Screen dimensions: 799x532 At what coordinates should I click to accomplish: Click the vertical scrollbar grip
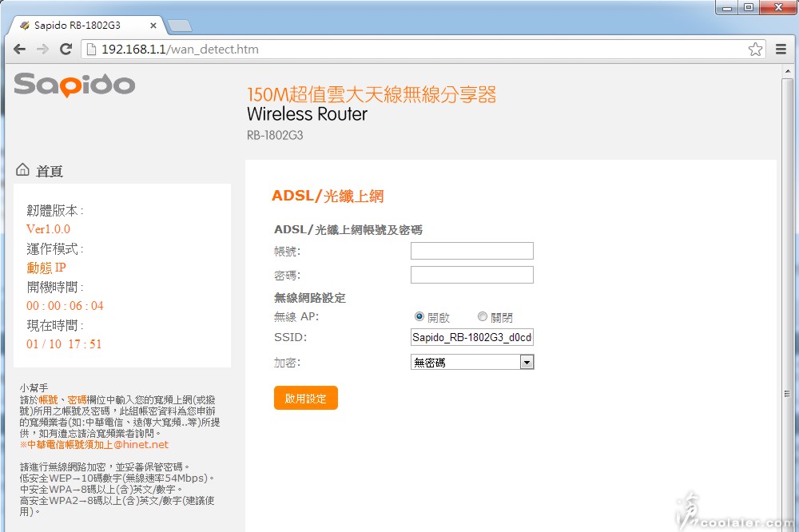tap(788, 393)
